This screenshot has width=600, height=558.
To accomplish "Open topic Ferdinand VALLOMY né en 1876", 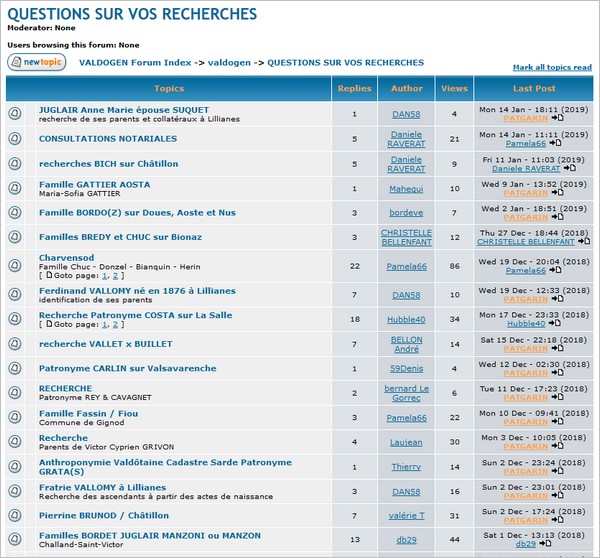I will (137, 291).
